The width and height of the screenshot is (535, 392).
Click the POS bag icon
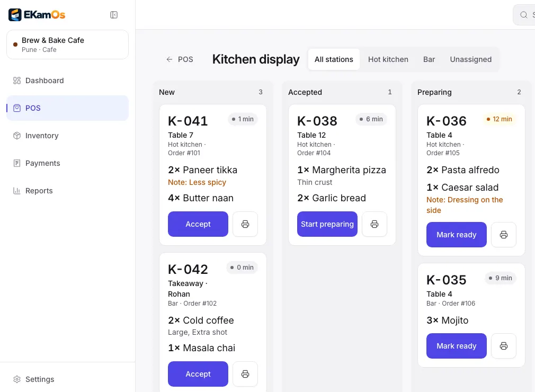pos(17,108)
